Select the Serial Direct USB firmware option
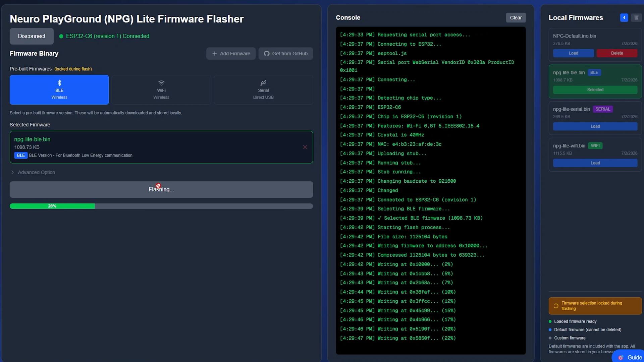Screen dimensions: 644x362 (x=263, y=90)
